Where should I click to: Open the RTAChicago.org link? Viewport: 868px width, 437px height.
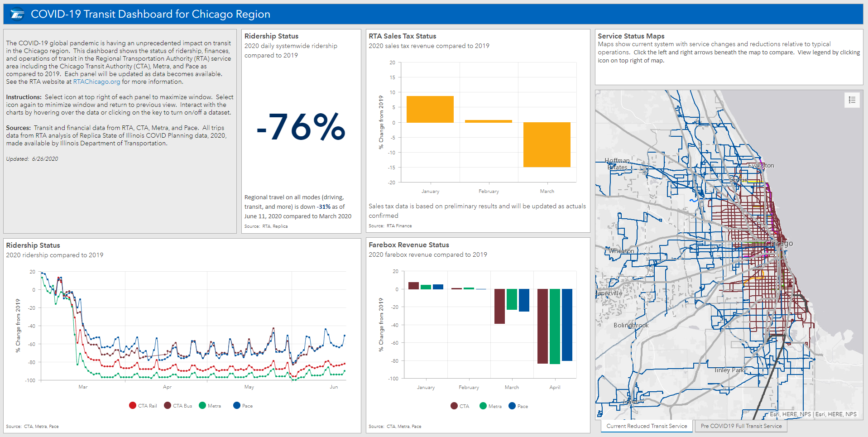click(96, 82)
